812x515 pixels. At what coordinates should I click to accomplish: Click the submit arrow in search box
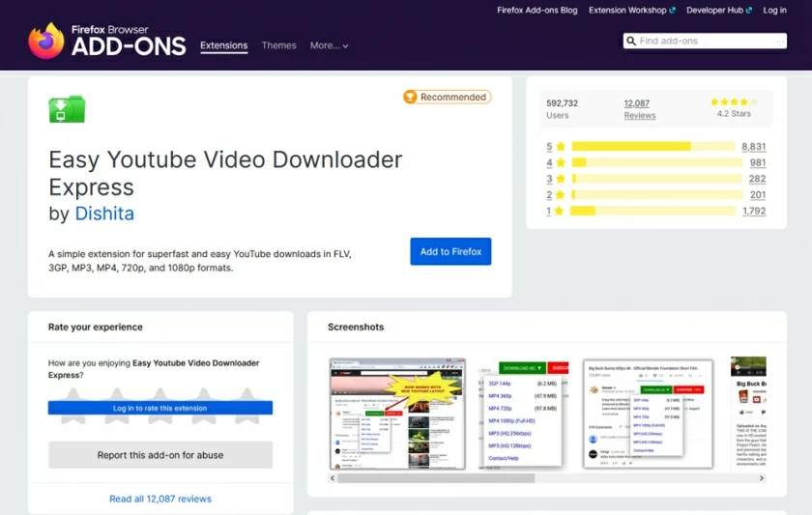779,42
